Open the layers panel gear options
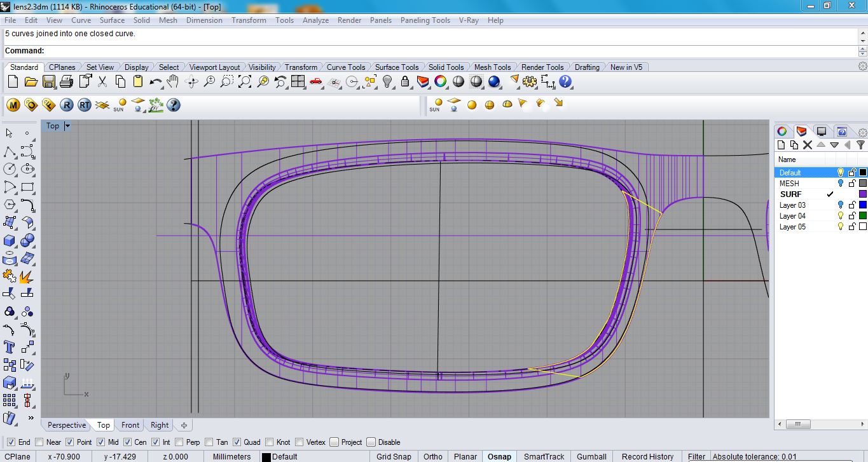The width and height of the screenshot is (868, 462). pyautogui.click(x=862, y=132)
